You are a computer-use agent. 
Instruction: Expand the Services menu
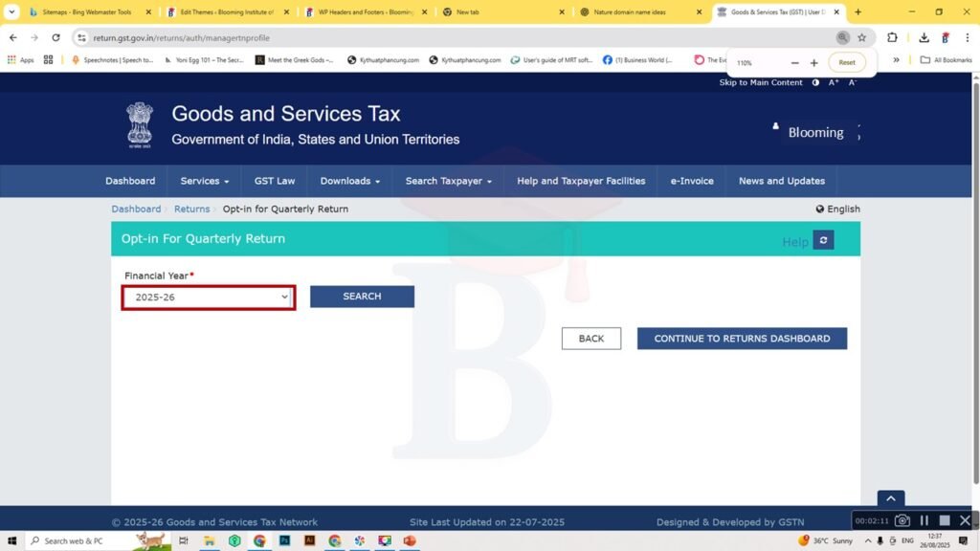[x=205, y=181]
